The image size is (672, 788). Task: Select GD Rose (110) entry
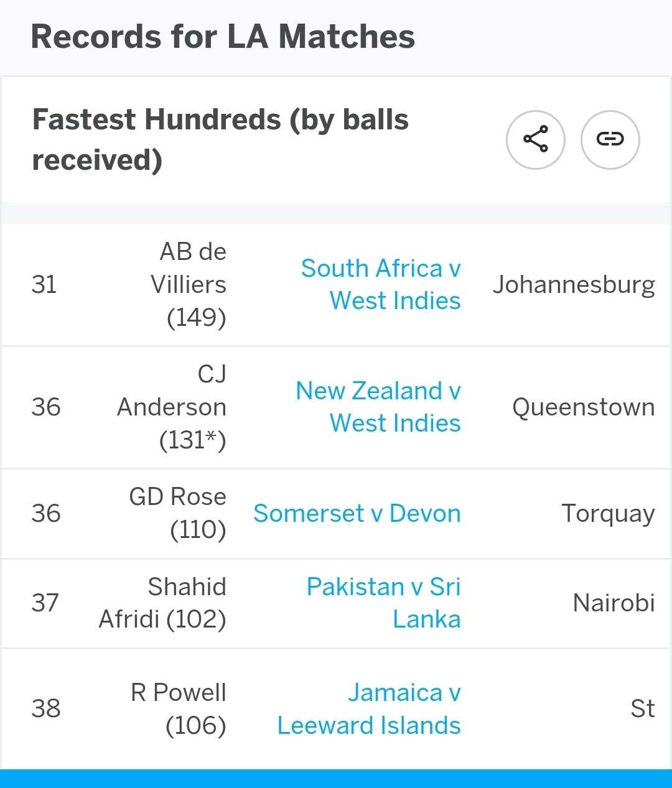(x=178, y=513)
